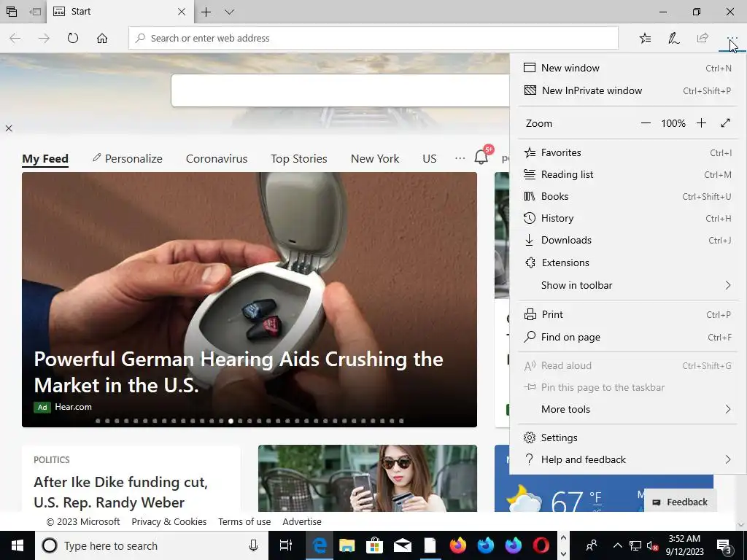The width and height of the screenshot is (747, 560).
Task: Switch to the Top Stories tab
Action: tap(299, 158)
